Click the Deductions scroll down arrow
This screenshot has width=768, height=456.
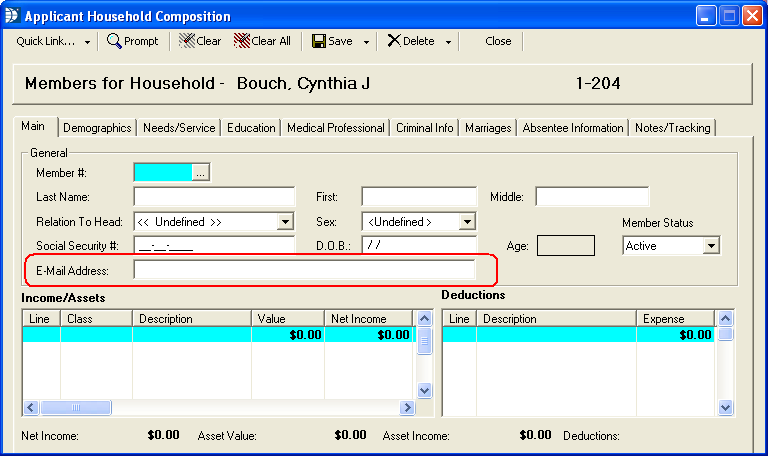tap(727, 406)
